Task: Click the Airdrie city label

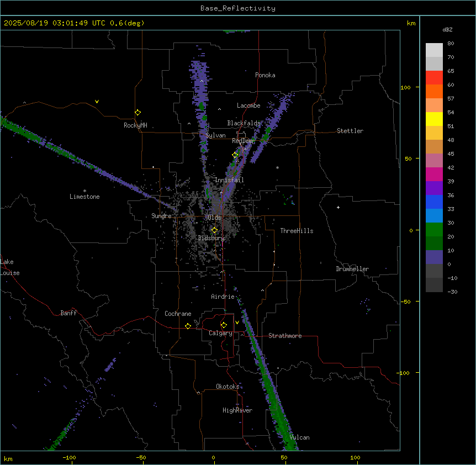Action: (x=223, y=297)
